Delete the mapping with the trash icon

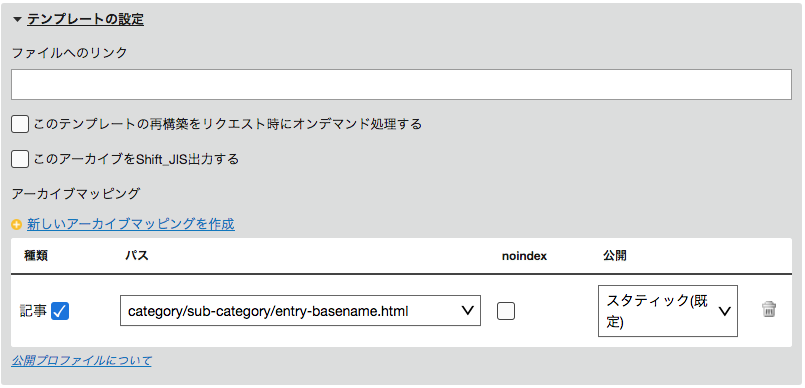[769, 309]
